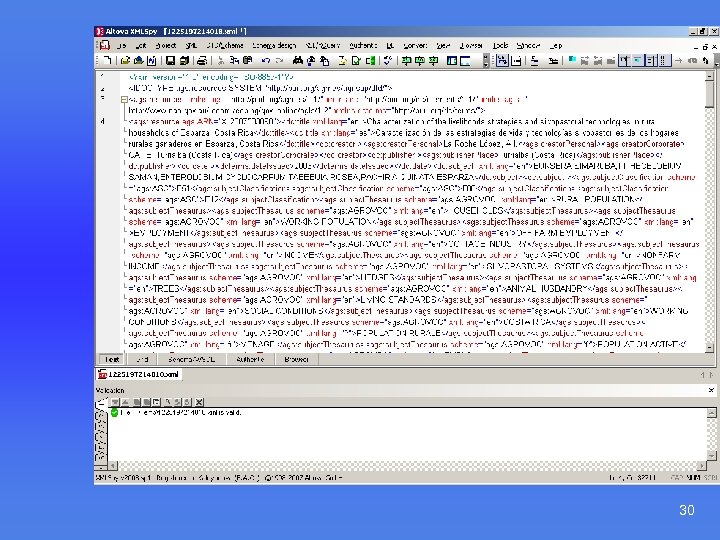
Task: Switch to the Text view tab
Action: tap(112, 359)
